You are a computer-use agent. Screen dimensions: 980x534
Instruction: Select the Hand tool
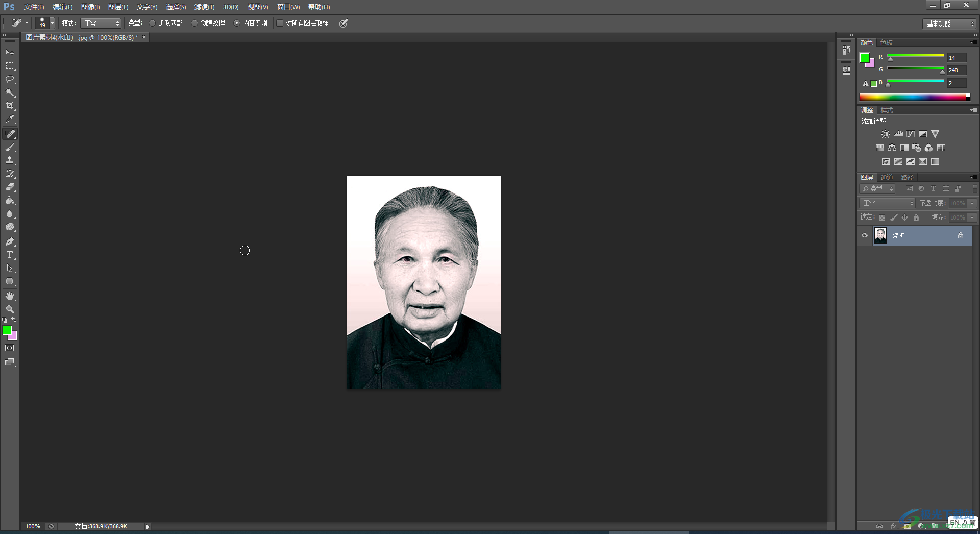tap(10, 296)
